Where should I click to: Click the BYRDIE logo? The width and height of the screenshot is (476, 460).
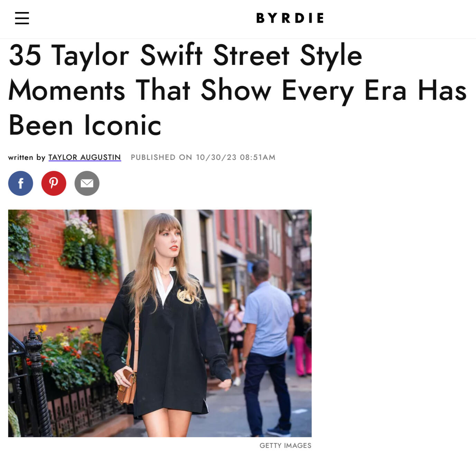coord(290,18)
